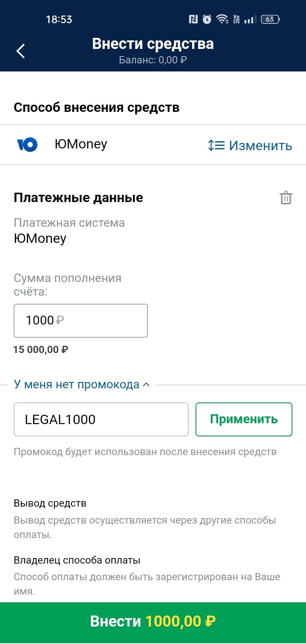The width and height of the screenshot is (306, 644).
Task: Change payment method via Изменить
Action: (x=260, y=145)
